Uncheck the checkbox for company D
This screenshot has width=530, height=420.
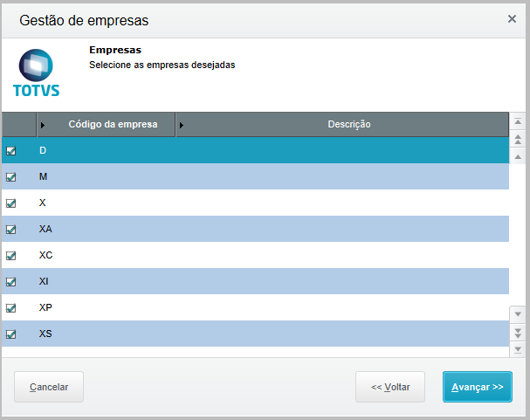(x=11, y=150)
